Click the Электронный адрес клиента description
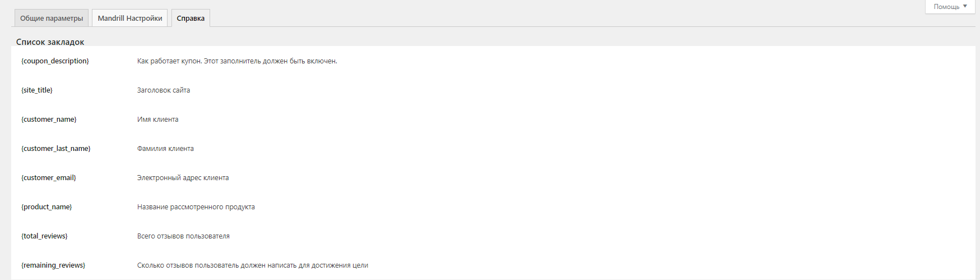The width and height of the screenshot is (980, 280). (183, 178)
